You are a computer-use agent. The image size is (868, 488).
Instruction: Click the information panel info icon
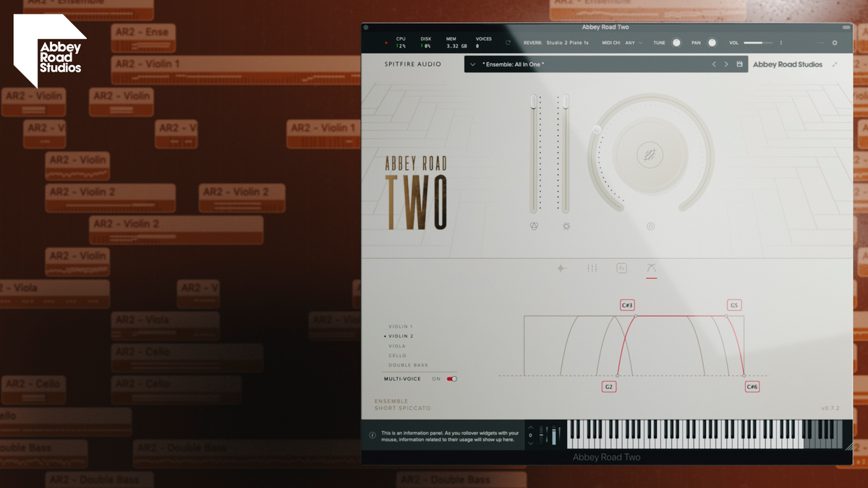pyautogui.click(x=373, y=435)
